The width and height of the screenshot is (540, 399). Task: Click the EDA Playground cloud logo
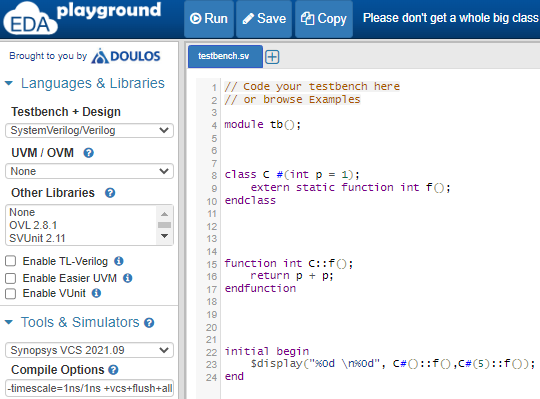tap(30, 18)
